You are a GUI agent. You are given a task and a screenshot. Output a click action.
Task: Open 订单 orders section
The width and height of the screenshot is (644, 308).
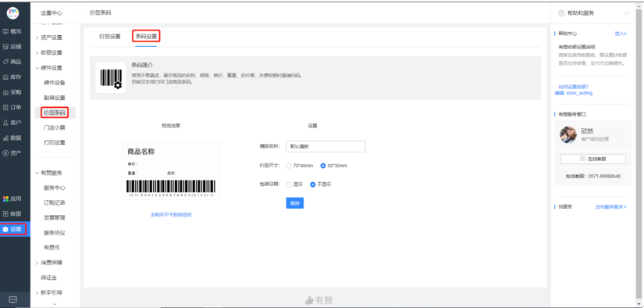(12, 107)
